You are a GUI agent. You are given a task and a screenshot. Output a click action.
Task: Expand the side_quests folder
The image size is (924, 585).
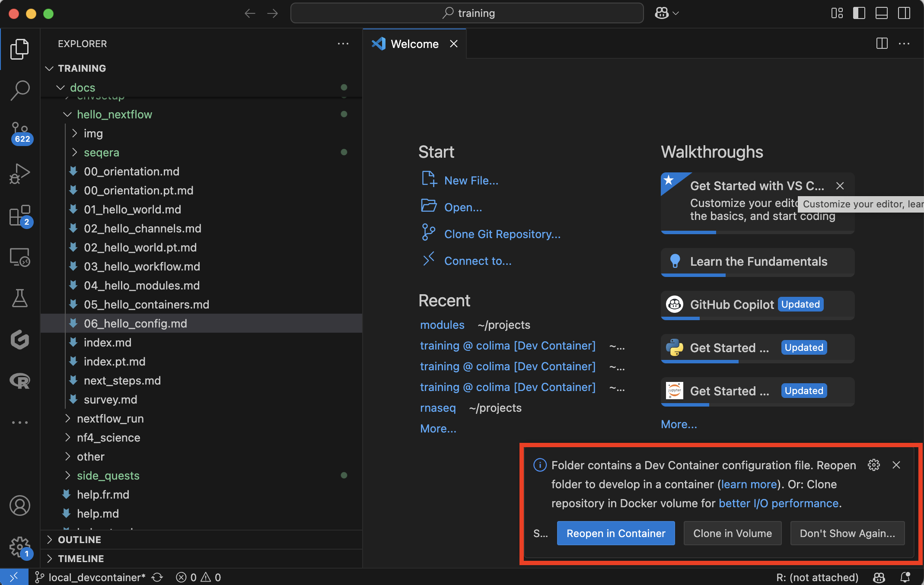point(67,476)
